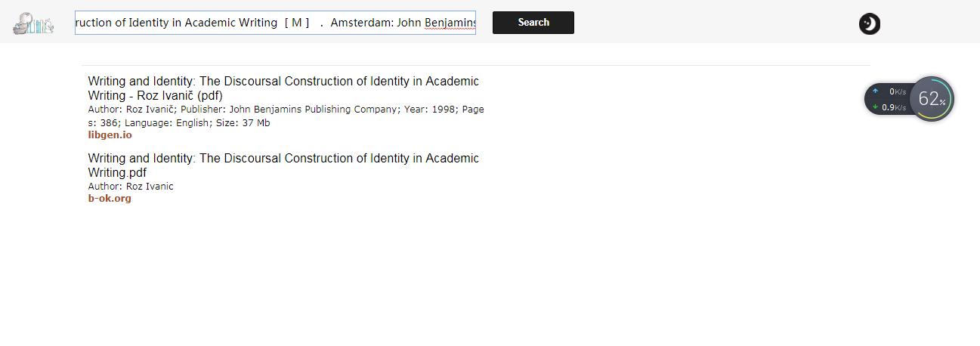Image resolution: width=980 pixels, height=346 pixels.
Task: Click the '[ M ]' text inside the search box
Action: pos(297,23)
